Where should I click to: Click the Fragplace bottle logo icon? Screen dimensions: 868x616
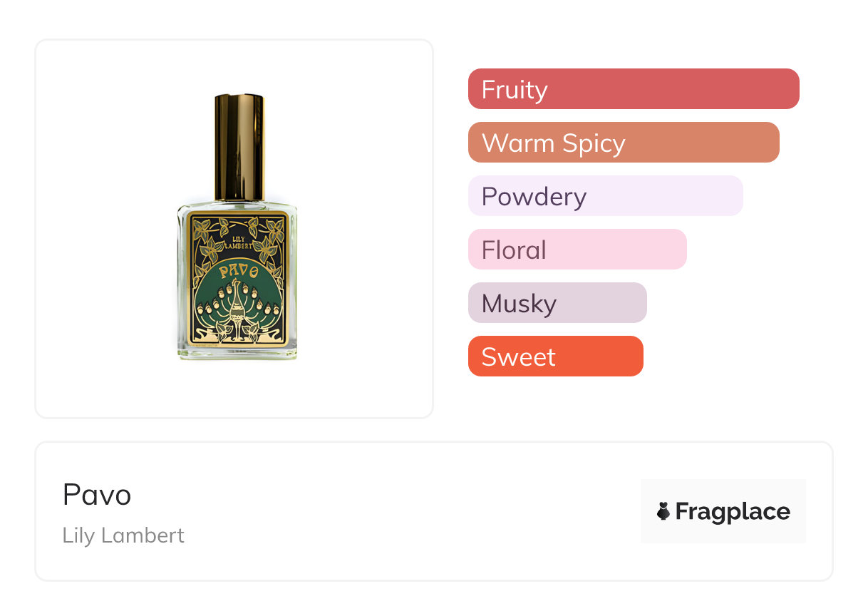pyautogui.click(x=663, y=511)
